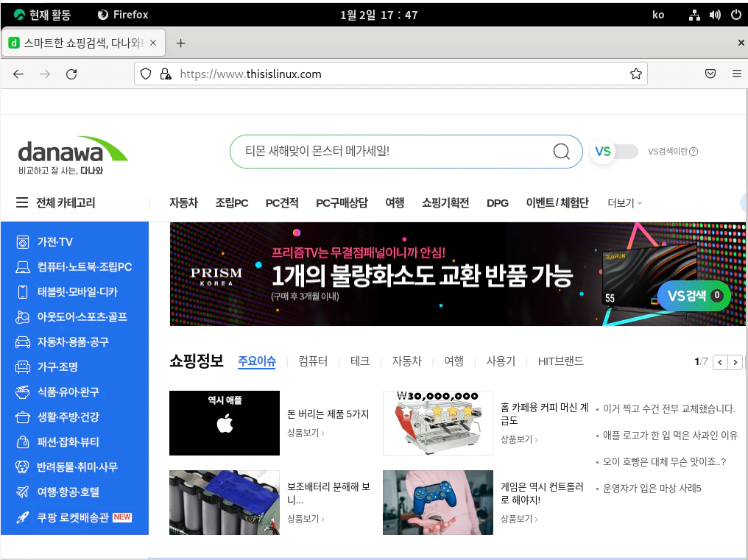748x560 pixels.
Task: Open the power menu icon
Action: point(736,15)
